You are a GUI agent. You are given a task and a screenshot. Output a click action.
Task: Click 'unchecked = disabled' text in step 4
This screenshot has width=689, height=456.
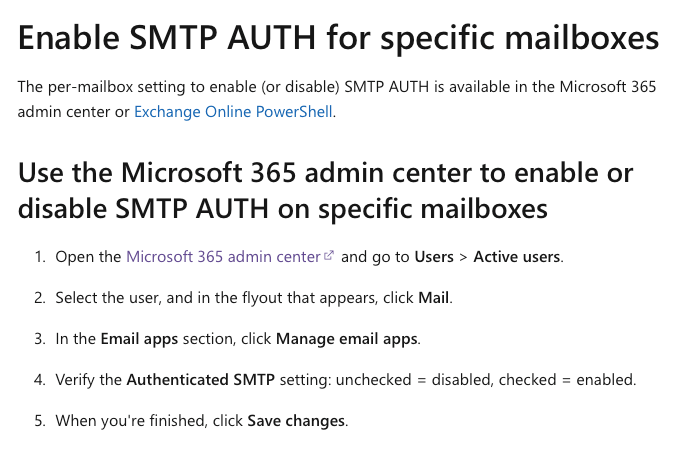click(413, 380)
